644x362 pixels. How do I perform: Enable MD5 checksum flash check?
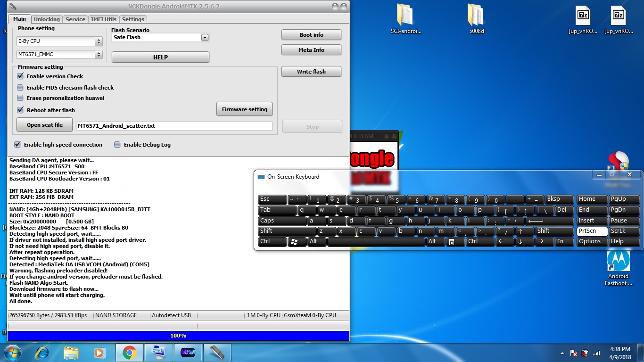[20, 88]
